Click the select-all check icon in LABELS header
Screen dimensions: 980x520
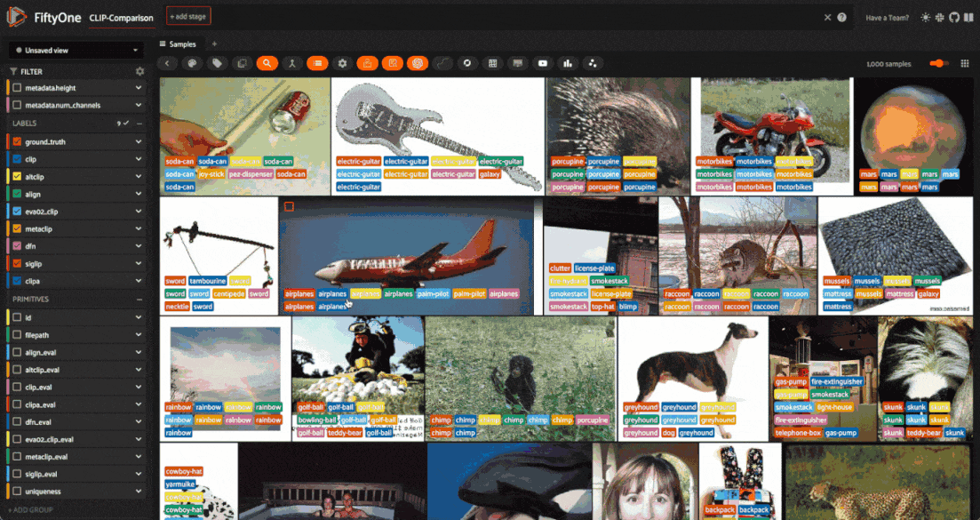click(x=123, y=124)
